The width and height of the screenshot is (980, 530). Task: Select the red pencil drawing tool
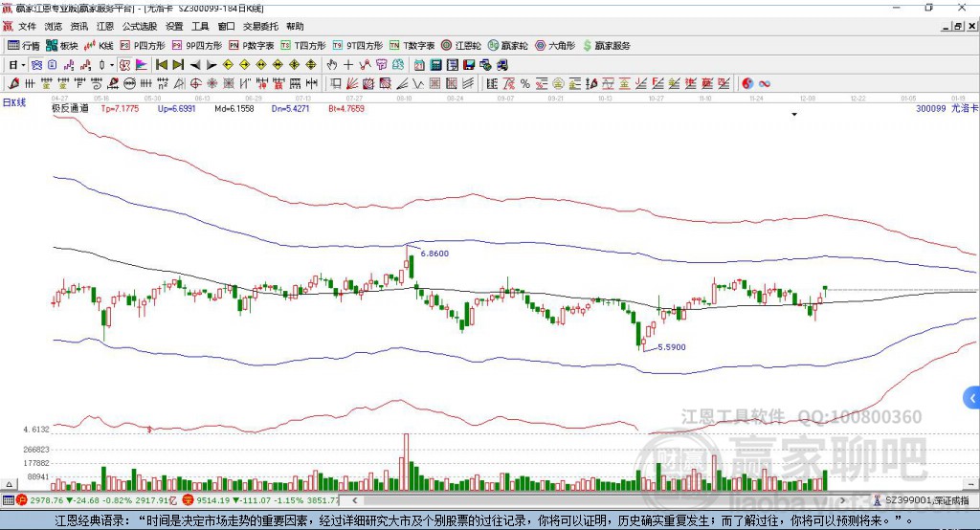(13, 84)
